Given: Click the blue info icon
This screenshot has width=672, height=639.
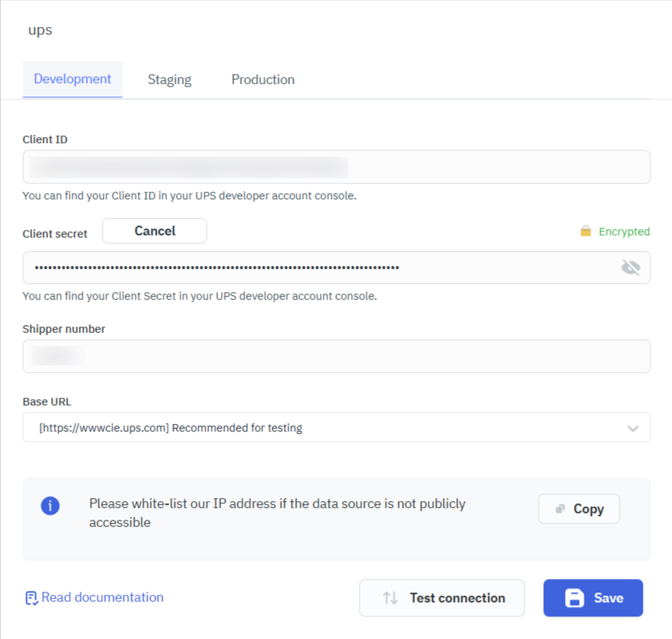Looking at the screenshot, I should pyautogui.click(x=50, y=506).
